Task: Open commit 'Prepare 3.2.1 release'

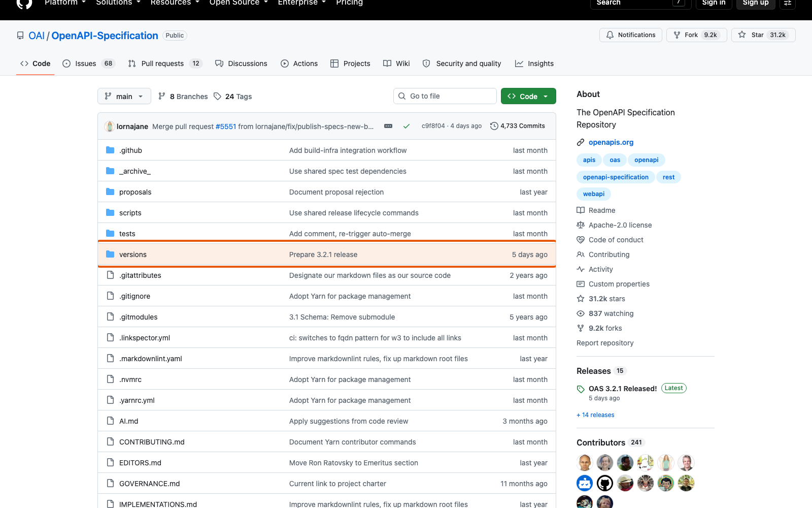Action: coord(323,255)
